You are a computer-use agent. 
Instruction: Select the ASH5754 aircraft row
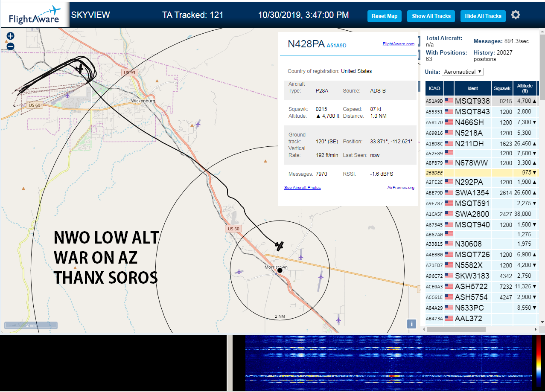pyautogui.click(x=481, y=297)
